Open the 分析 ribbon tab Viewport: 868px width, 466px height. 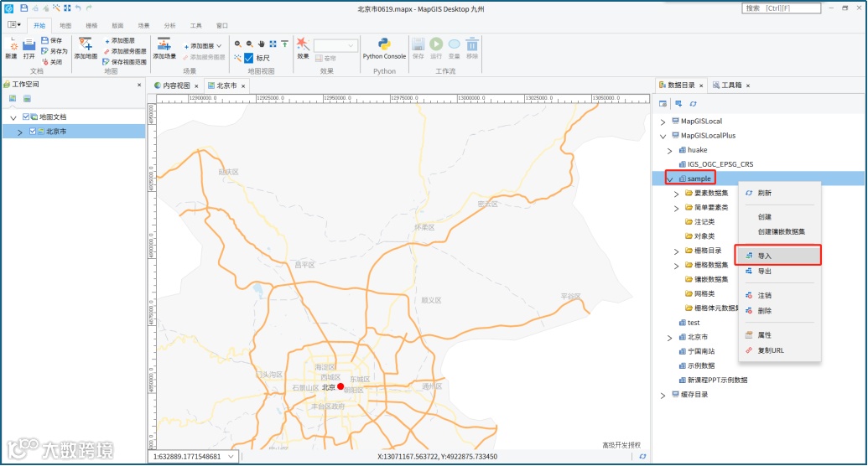point(170,25)
